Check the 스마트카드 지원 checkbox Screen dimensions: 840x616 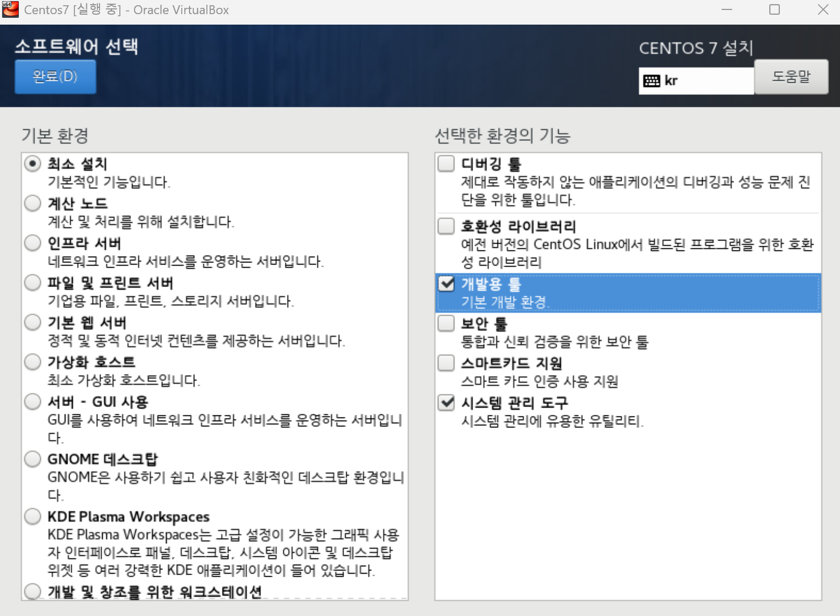446,363
